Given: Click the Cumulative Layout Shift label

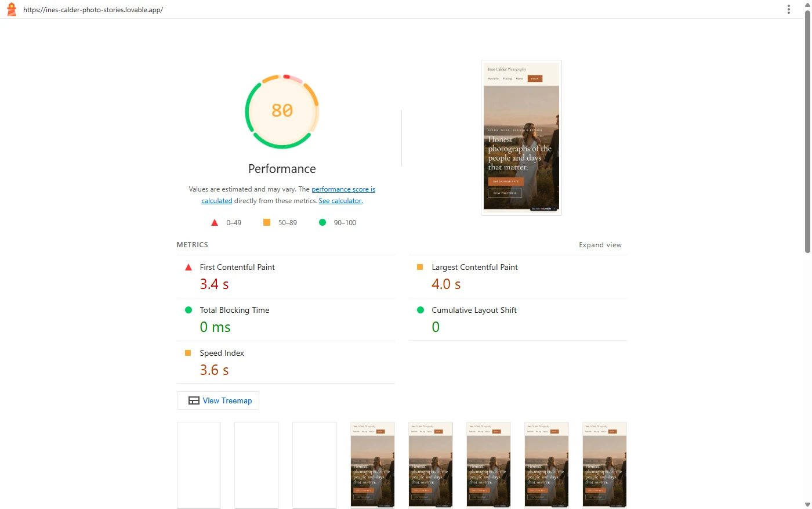Looking at the screenshot, I should pyautogui.click(x=474, y=310).
